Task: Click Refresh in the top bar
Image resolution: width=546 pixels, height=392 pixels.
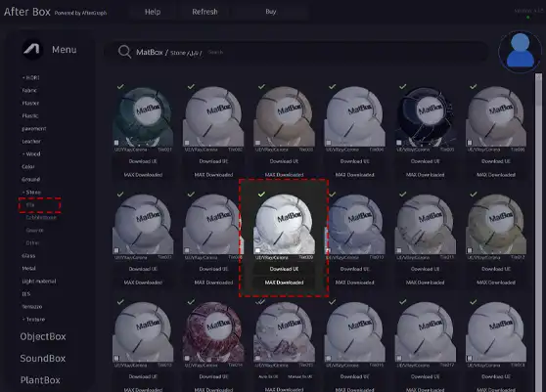Action: point(205,12)
